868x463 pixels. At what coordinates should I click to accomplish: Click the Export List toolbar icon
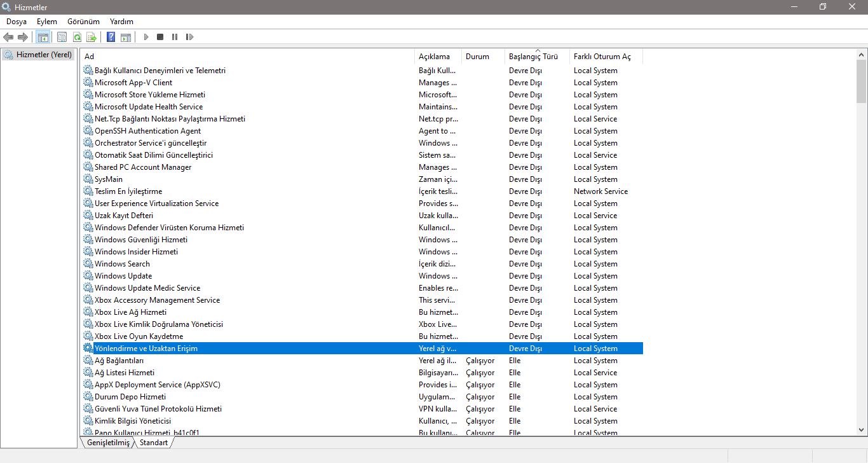92,37
